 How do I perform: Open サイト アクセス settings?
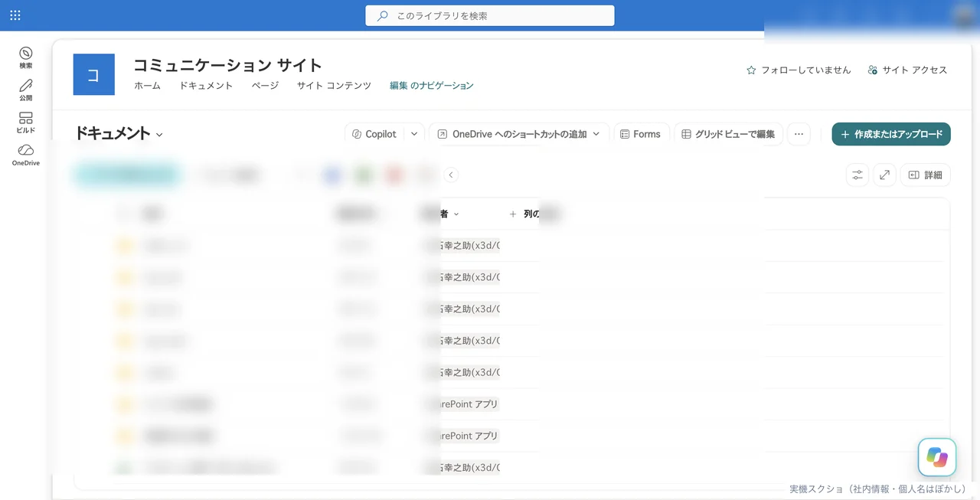click(x=907, y=70)
